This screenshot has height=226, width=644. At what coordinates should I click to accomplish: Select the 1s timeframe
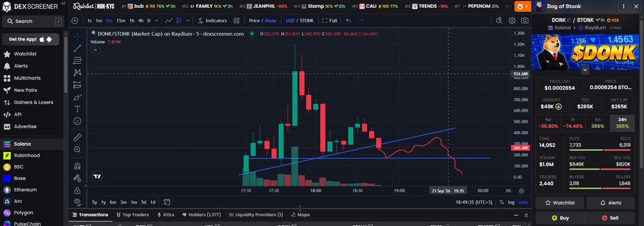pyautogui.click(x=90, y=20)
